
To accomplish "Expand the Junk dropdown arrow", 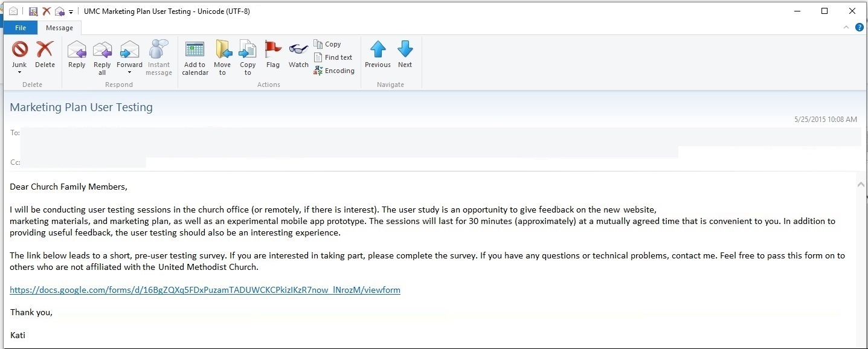I will click(19, 73).
